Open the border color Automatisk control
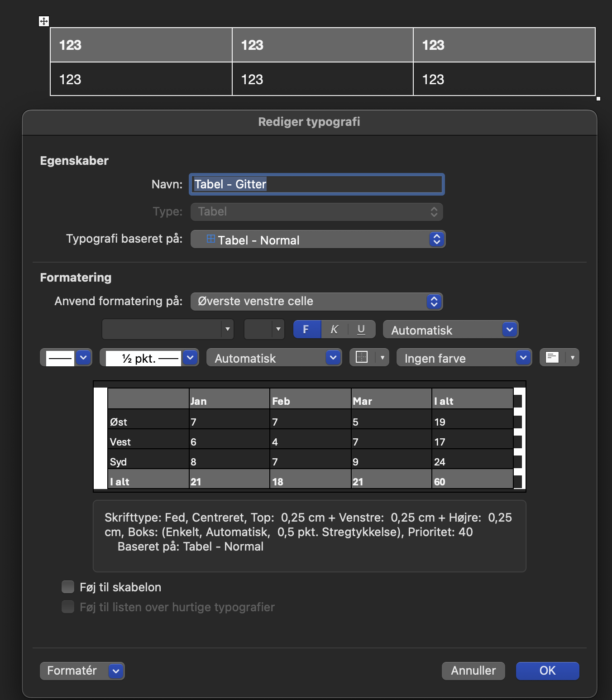Screen dimensions: 612x700 (274, 358)
